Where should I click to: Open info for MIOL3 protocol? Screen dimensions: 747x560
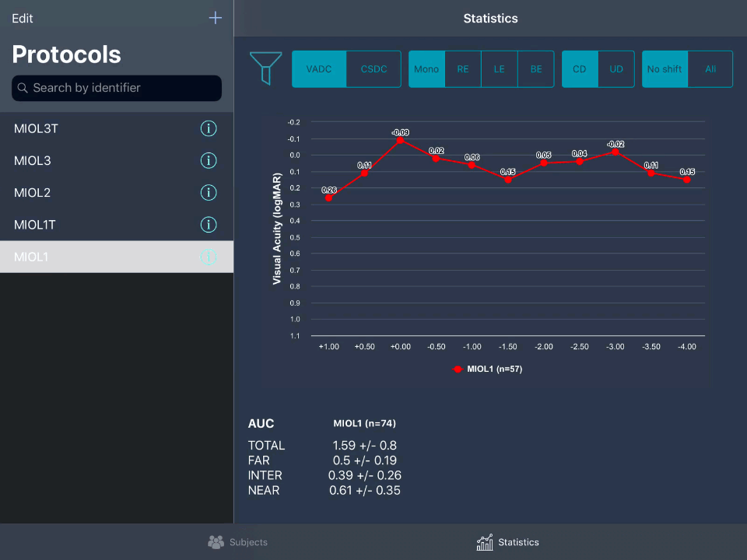pyautogui.click(x=209, y=160)
